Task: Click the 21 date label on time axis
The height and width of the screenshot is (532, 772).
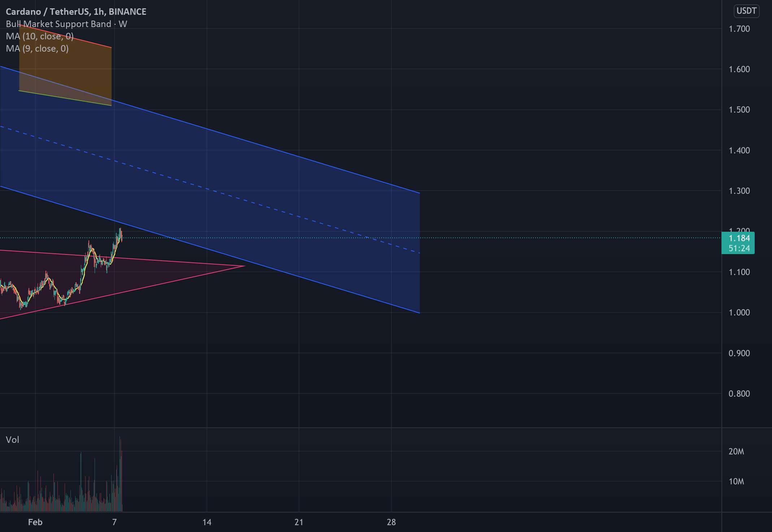Action: [299, 522]
